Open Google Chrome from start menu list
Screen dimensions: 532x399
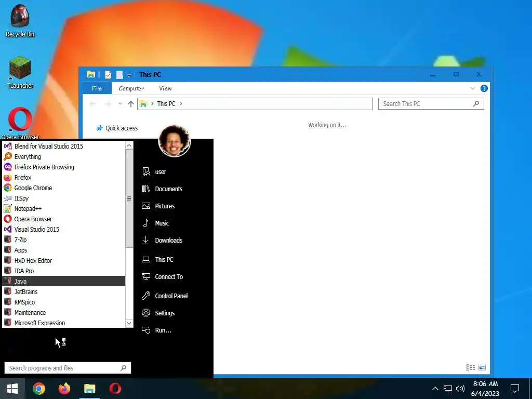pos(64,188)
